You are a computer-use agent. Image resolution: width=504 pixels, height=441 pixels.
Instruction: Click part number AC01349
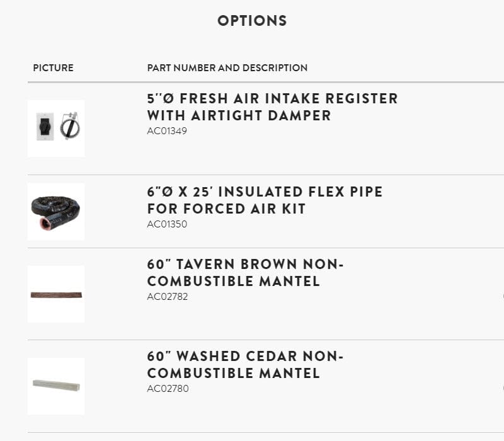pyautogui.click(x=167, y=131)
